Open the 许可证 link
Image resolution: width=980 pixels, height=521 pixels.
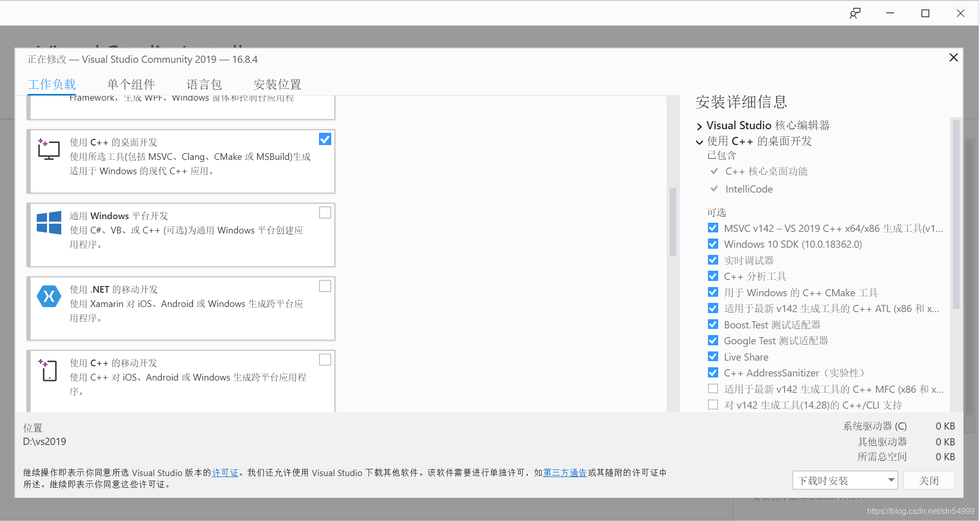coord(225,473)
